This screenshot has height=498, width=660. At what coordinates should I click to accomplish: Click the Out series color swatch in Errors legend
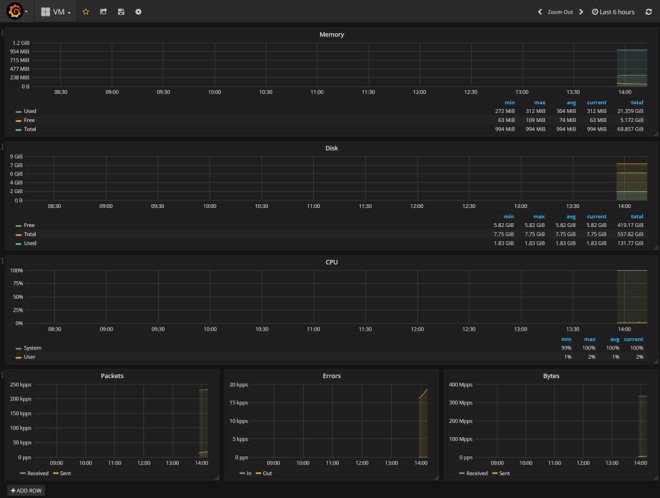pyautogui.click(x=259, y=473)
